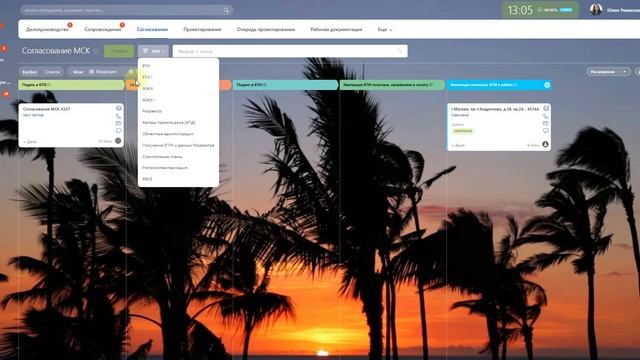Screen dimensions: 640x360
Task: Click the magnifier icon in global search
Action: pos(226,10)
